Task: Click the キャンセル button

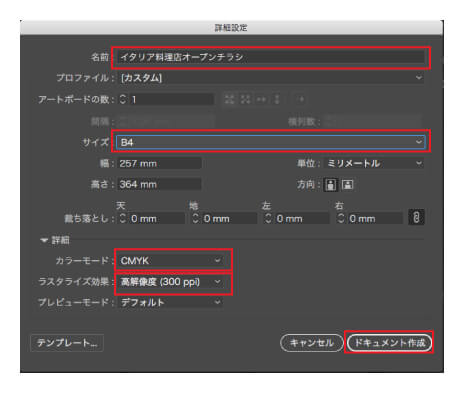Action: [x=312, y=343]
